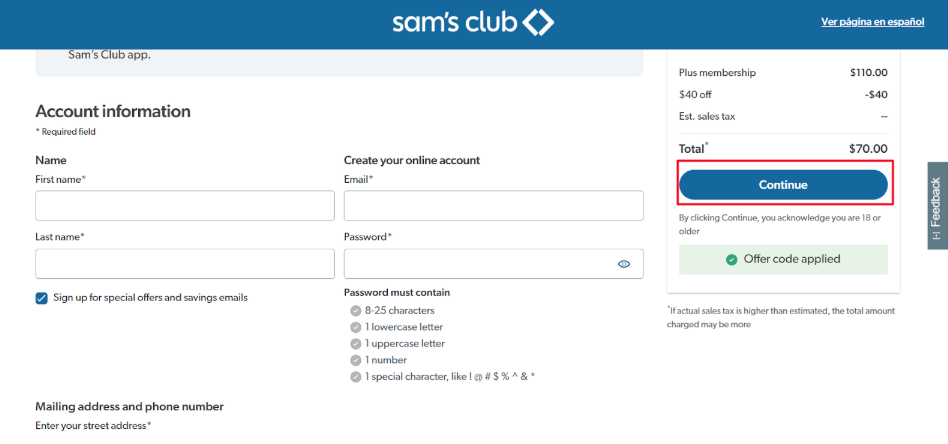
Task: Focus the First name field
Action: 185,206
